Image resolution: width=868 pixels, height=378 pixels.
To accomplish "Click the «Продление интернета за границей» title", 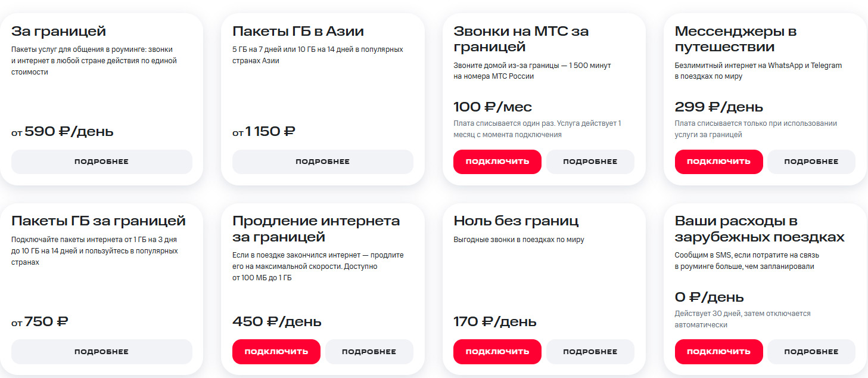I will coord(316,229).
